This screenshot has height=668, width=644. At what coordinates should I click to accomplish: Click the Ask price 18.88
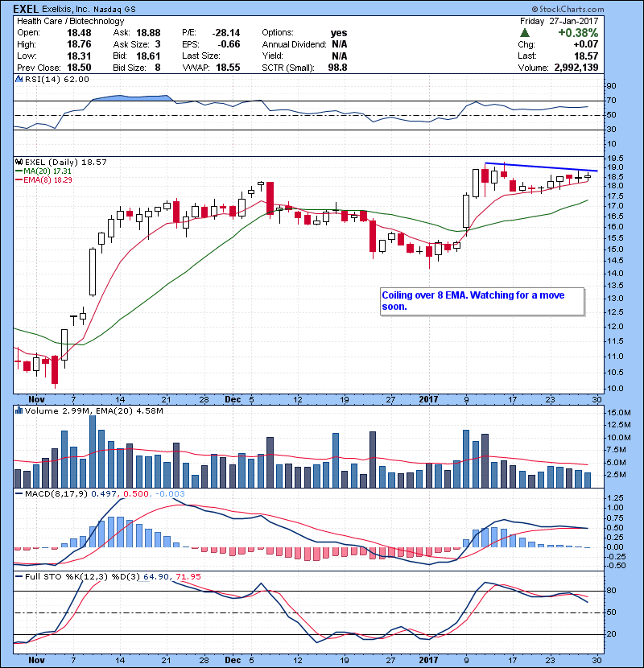pyautogui.click(x=148, y=33)
